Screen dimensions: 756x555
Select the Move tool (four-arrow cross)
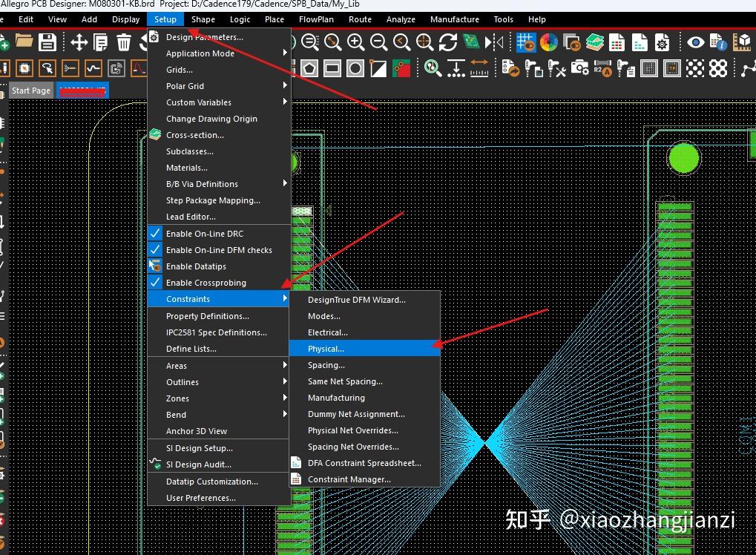click(79, 42)
